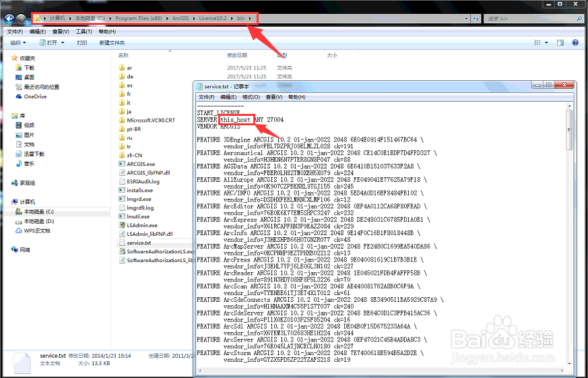Open Notepad 帮助(H) menu

[297, 97]
